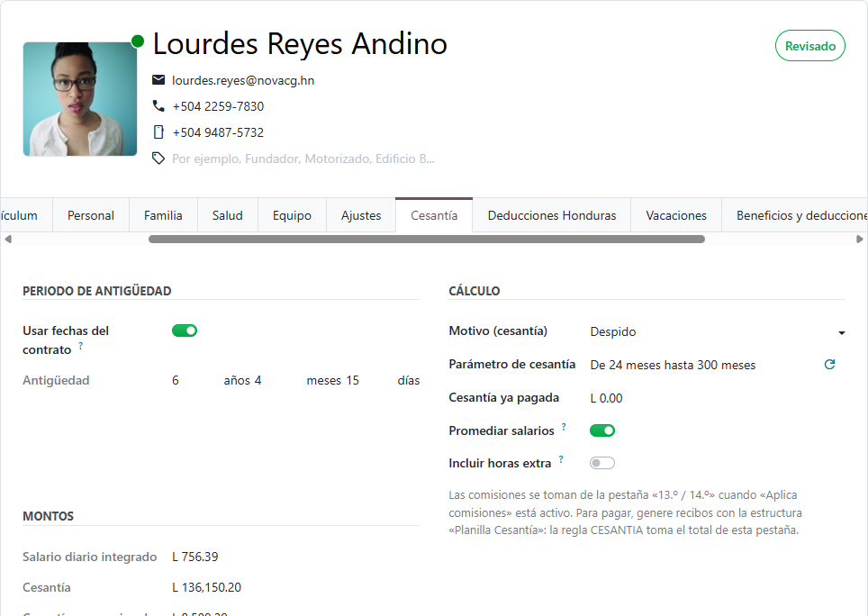Viewport: 868px width, 616px height.
Task: Focus the tags input field
Action: [303, 159]
